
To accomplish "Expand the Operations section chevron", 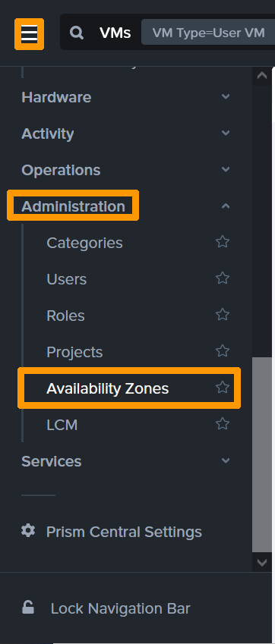I will pyautogui.click(x=226, y=169).
